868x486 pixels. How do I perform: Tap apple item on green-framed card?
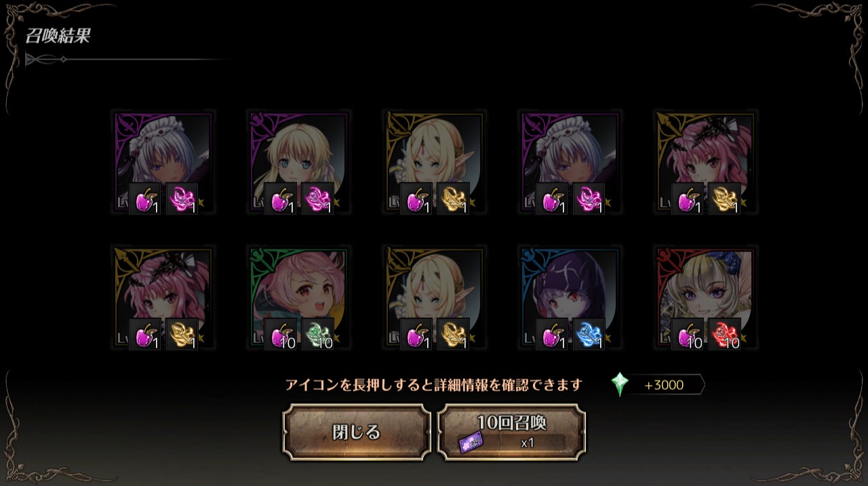click(280, 334)
